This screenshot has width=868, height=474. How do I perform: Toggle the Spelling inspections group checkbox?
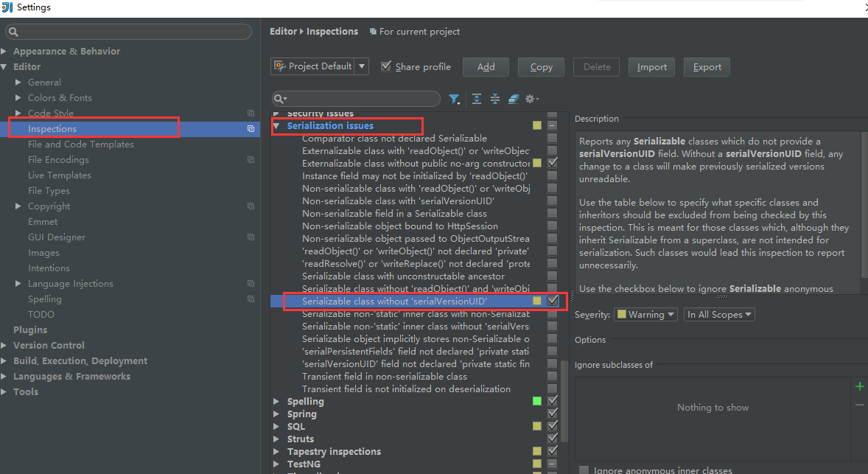[553, 400]
